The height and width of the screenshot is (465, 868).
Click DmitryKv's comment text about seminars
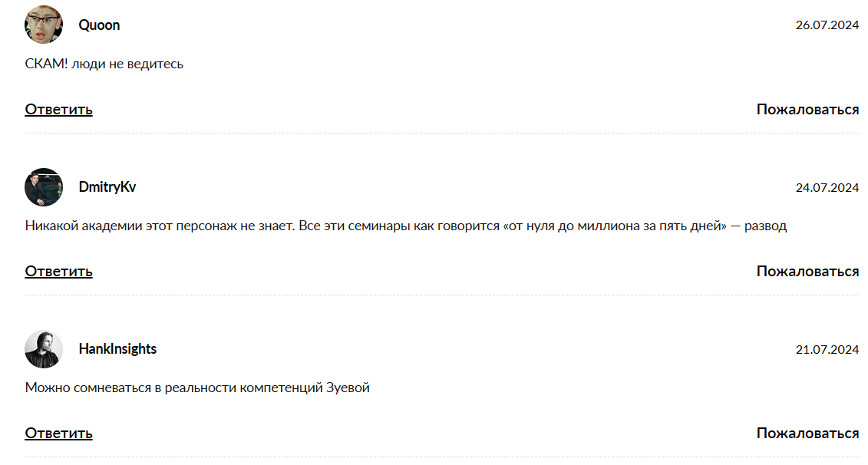[407, 226]
